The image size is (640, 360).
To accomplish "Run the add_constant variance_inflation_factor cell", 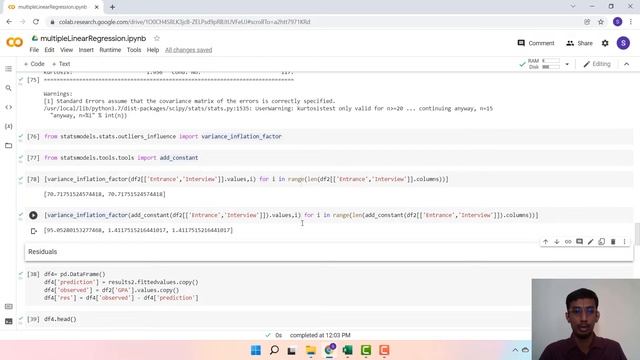I will [x=33, y=215].
